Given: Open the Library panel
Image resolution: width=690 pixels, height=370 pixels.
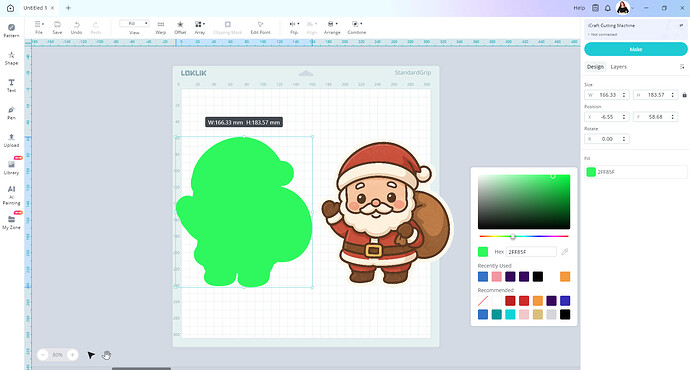Looking at the screenshot, I should (11, 167).
